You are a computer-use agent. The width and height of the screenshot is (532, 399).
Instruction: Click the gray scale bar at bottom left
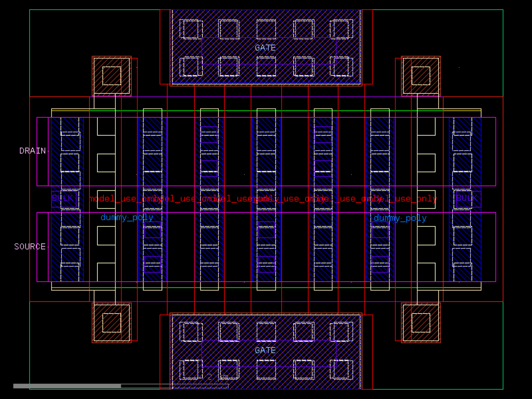(x=67, y=386)
